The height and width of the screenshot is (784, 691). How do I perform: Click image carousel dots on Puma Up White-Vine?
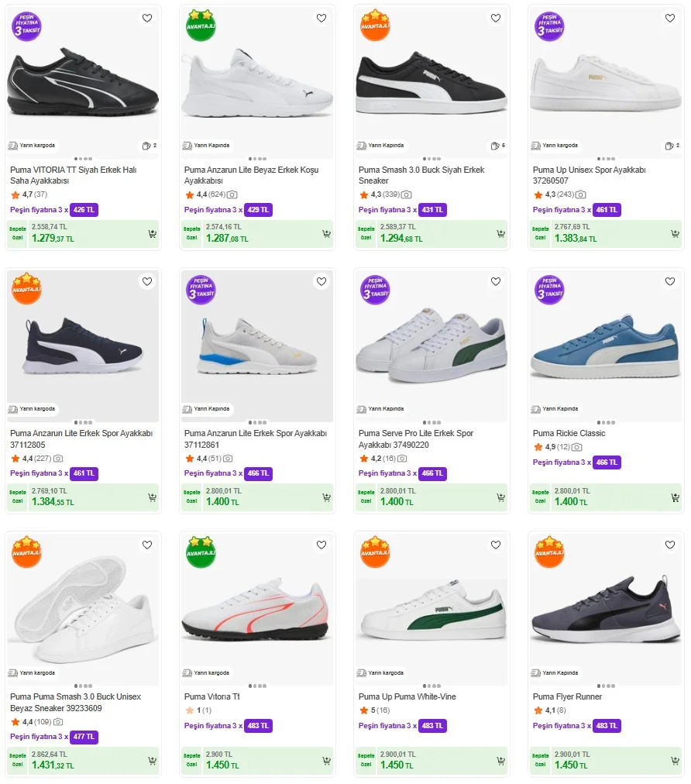coord(431,686)
